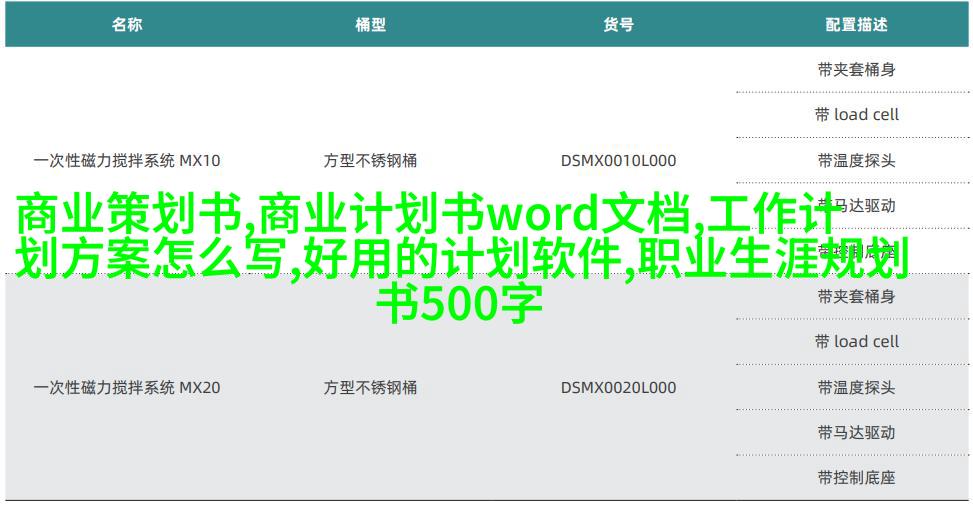Viewport: 973px width, 505px height.
Task: Click product code DSMX0020L000
Action: 618,387
